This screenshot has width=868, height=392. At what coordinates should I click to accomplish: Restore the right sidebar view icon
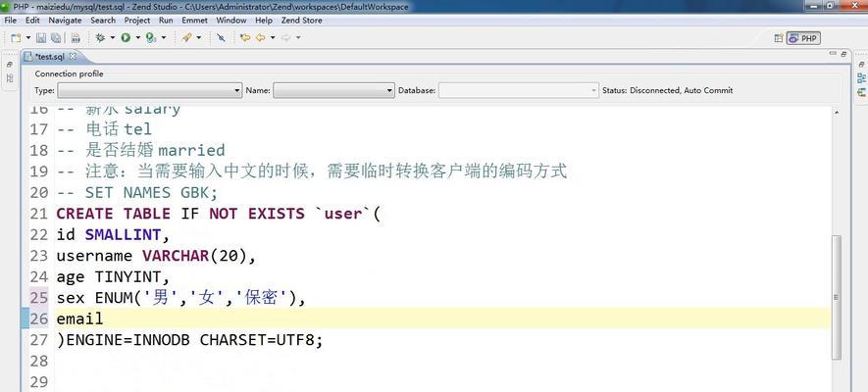861,65
